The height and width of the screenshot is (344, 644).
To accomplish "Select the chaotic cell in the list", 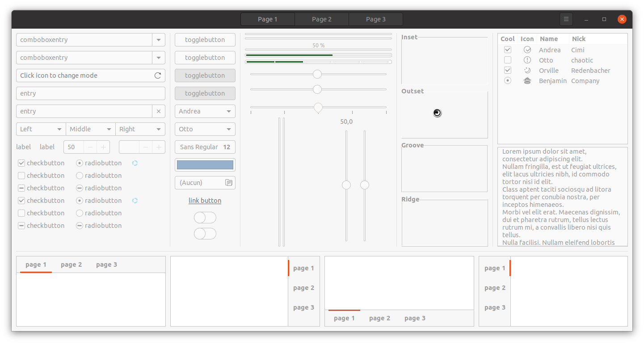I will point(582,60).
